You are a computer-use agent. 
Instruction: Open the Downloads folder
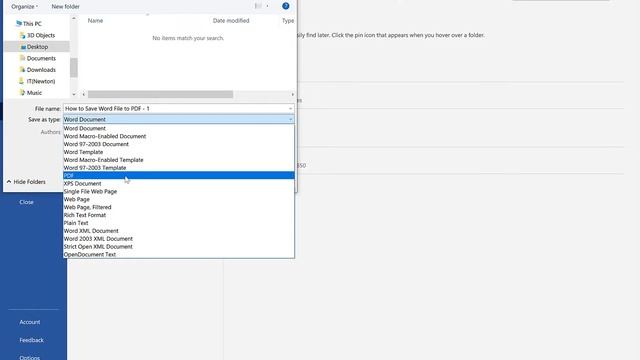coord(41,70)
